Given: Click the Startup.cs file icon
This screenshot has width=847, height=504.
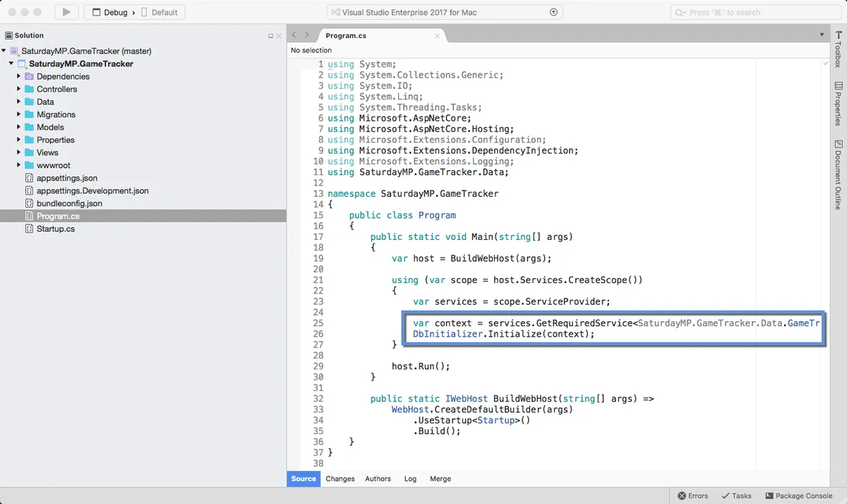Looking at the screenshot, I should click(29, 229).
